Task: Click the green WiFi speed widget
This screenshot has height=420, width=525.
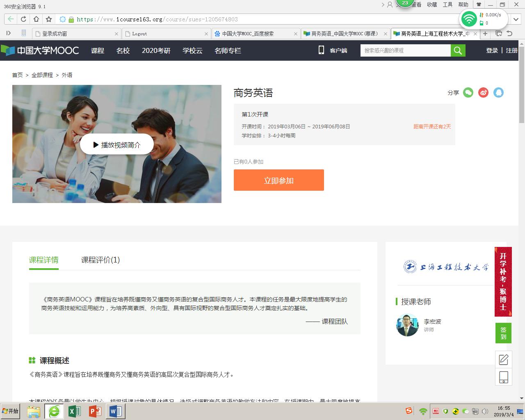Action: [x=484, y=18]
